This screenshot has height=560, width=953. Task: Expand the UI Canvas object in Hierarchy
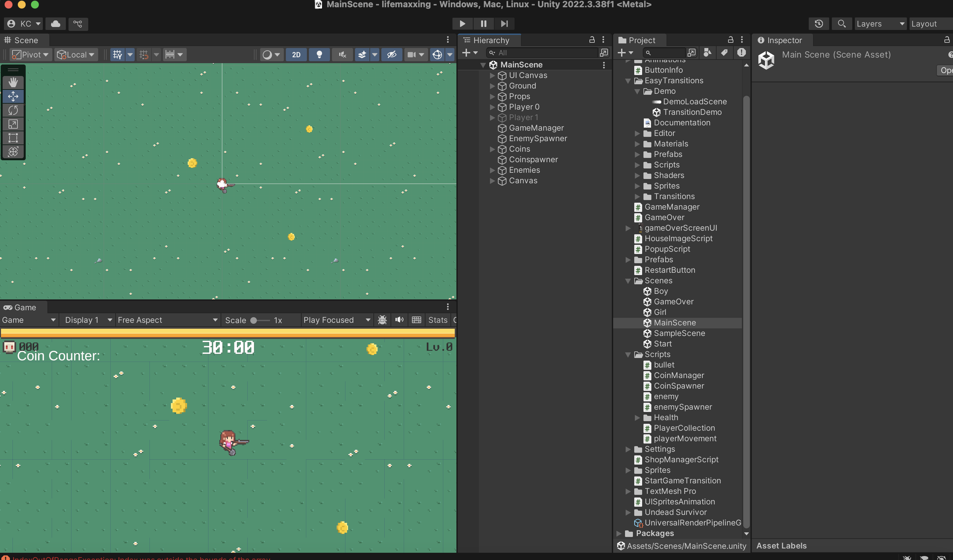tap(492, 76)
